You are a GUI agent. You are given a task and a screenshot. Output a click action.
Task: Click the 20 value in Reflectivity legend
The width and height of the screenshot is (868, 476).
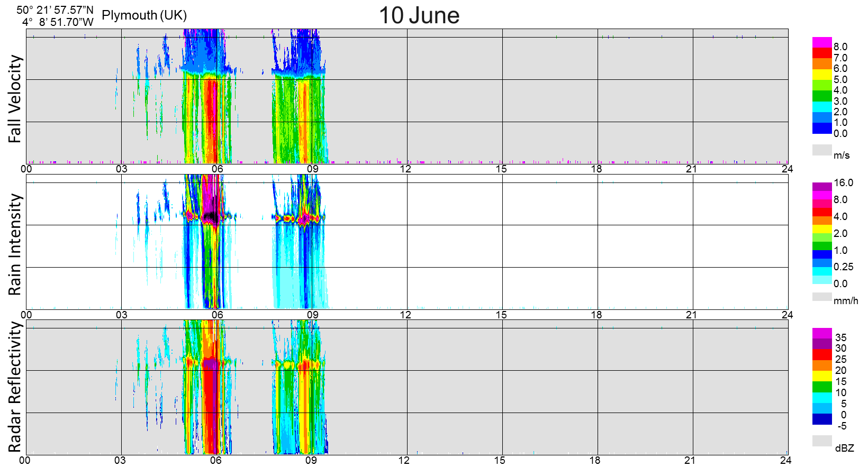pos(841,370)
